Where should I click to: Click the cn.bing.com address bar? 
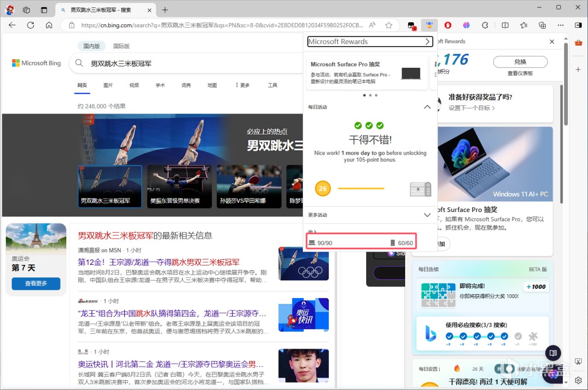pyautogui.click(x=222, y=25)
